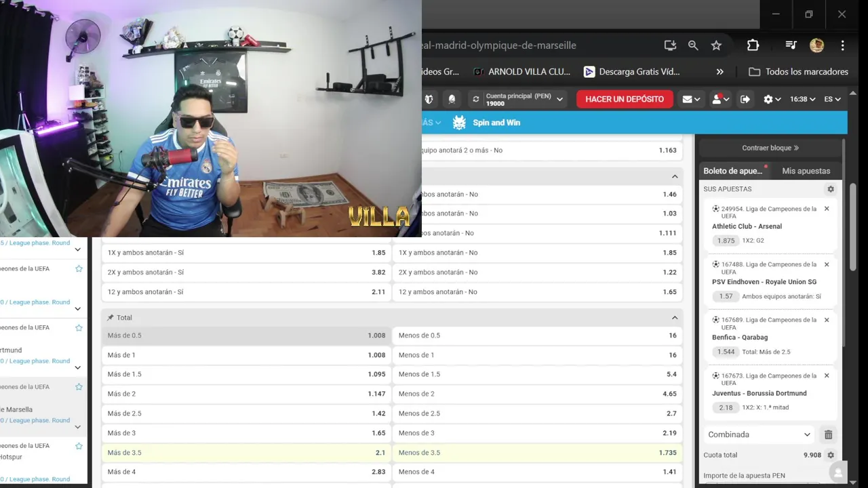The width and height of the screenshot is (868, 488).
Task: Favorite the UEFA league above the Marsella match
Action: pos(79,386)
